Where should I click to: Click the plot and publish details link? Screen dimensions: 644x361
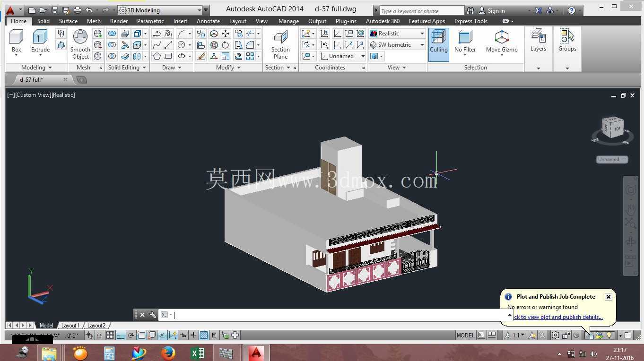[x=555, y=317]
